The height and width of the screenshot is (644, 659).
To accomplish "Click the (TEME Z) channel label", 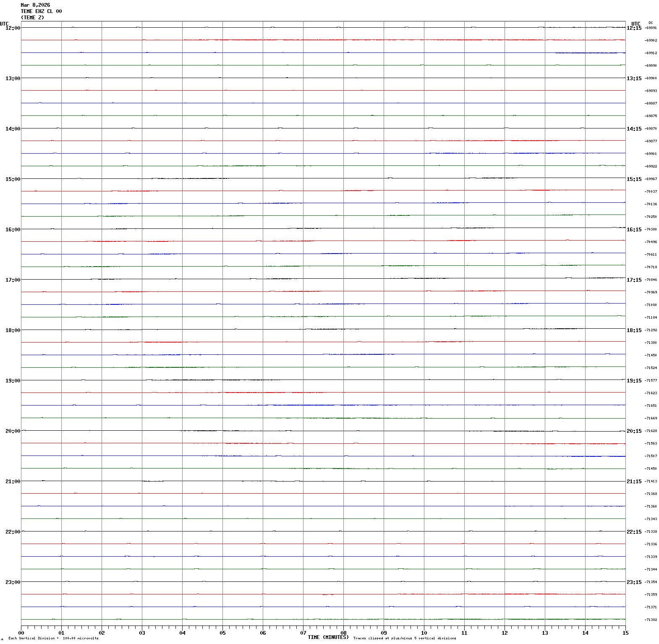I will click(32, 18).
